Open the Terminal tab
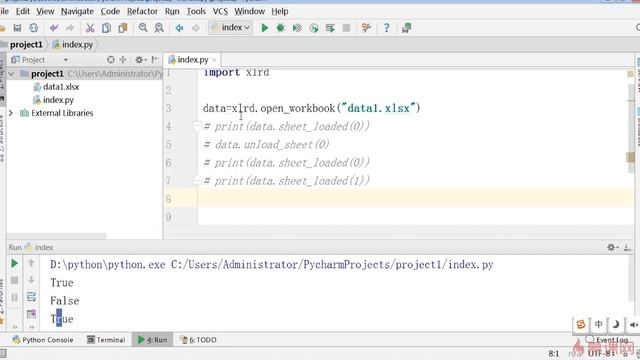Viewport: 640px width, 360px height. (x=106, y=340)
